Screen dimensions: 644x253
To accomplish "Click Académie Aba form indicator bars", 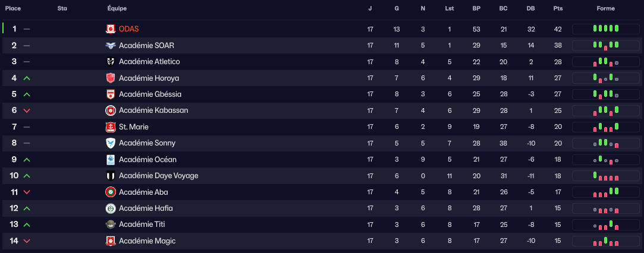I will [x=606, y=192].
